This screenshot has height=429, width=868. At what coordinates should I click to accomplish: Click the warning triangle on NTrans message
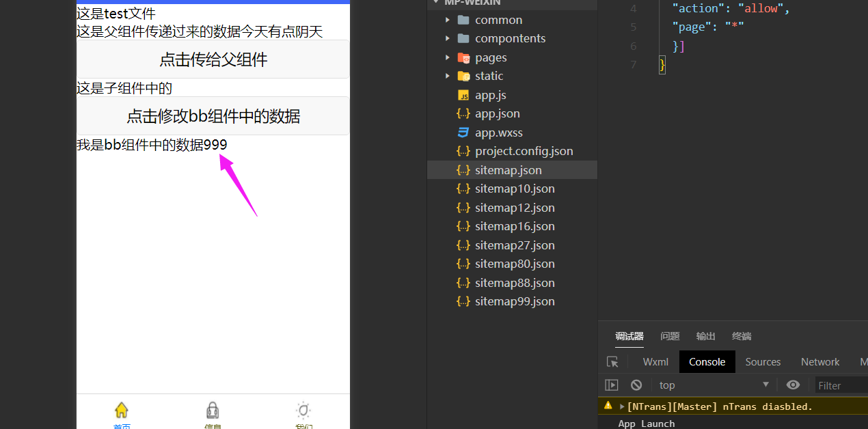[x=608, y=406]
